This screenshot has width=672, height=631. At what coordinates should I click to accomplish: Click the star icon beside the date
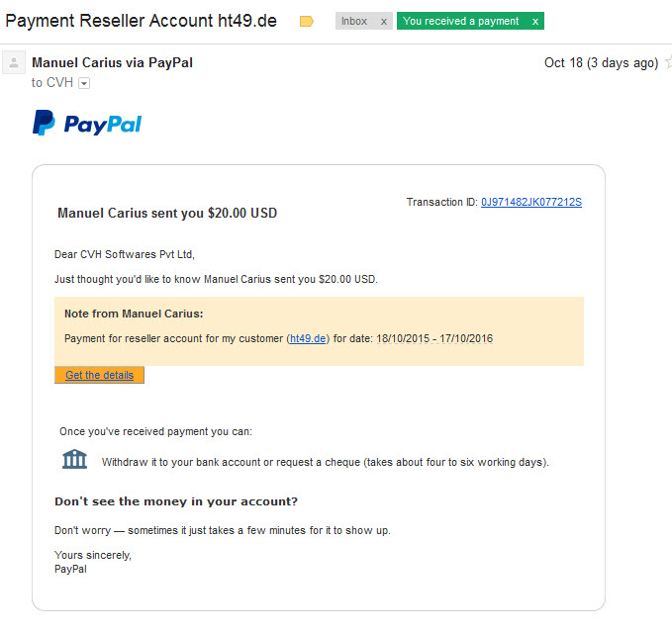[668, 62]
